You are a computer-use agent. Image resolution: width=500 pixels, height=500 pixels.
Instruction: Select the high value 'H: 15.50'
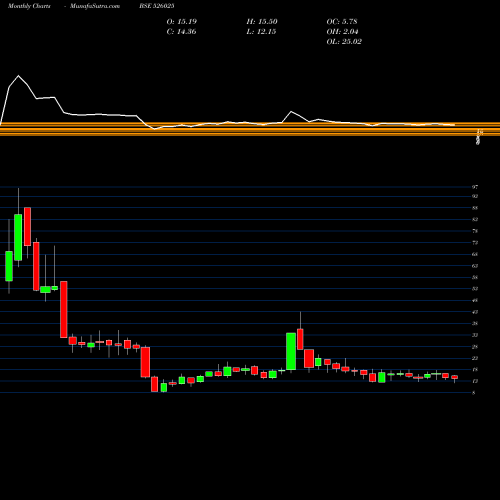tap(262, 22)
